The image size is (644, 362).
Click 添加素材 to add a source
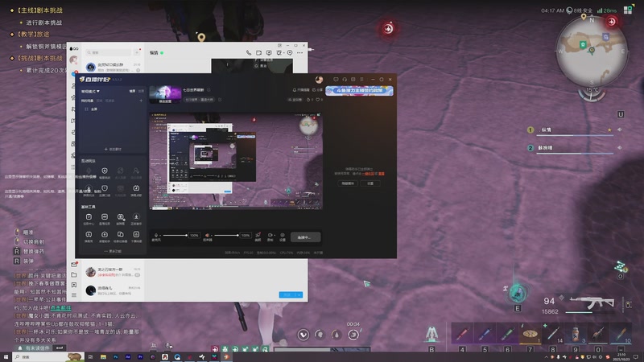tap(113, 150)
